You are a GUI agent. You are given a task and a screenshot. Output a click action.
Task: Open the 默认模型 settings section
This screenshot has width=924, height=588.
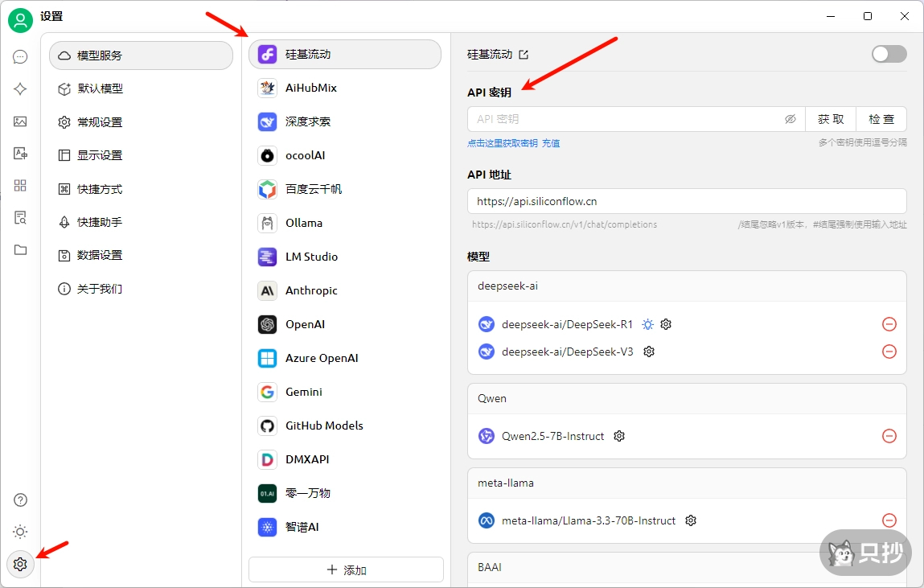(100, 88)
